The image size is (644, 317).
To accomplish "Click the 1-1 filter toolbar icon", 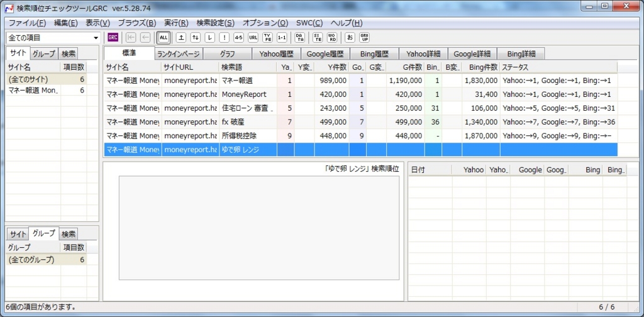I will (282, 38).
